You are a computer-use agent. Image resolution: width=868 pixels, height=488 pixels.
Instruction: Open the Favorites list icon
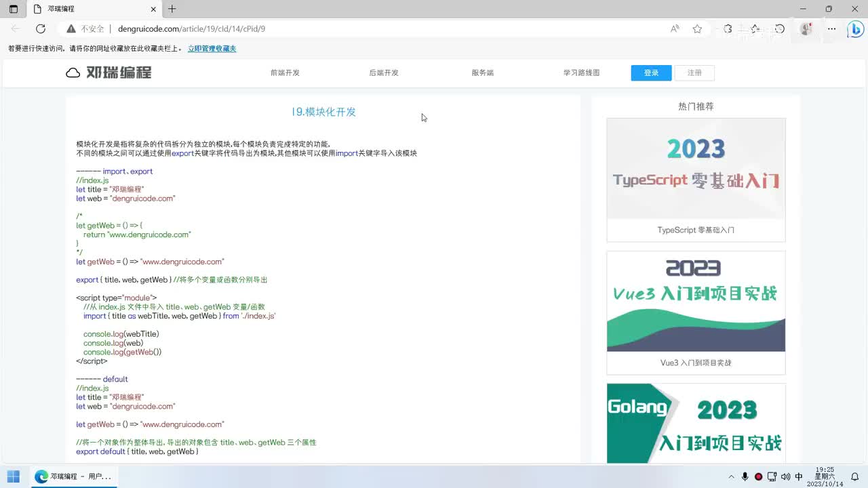tap(754, 28)
